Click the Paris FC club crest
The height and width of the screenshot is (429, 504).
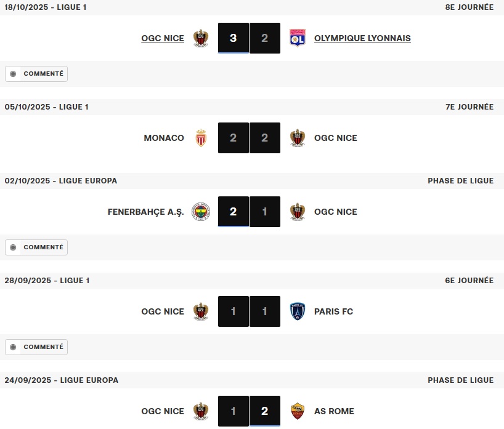(x=298, y=311)
